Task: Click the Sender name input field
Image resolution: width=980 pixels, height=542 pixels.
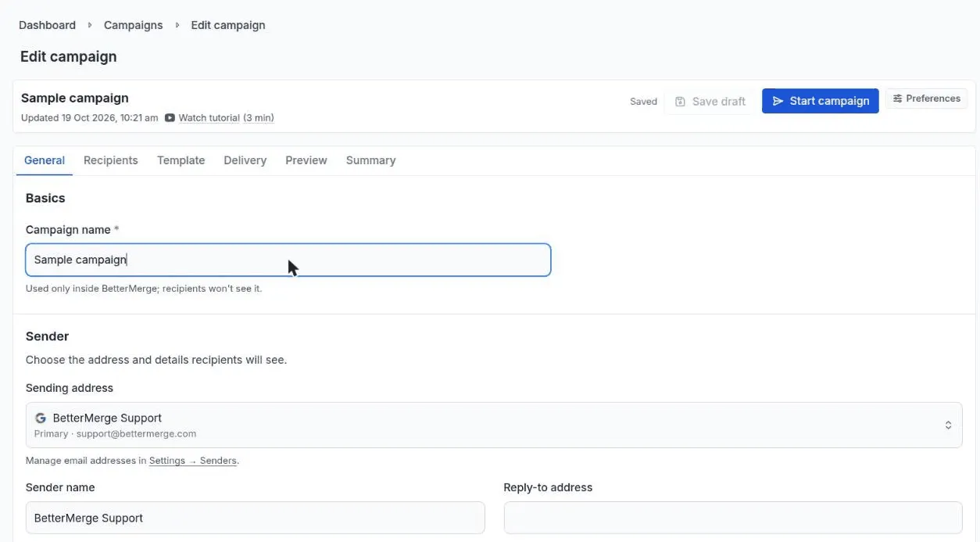Action: click(x=255, y=518)
